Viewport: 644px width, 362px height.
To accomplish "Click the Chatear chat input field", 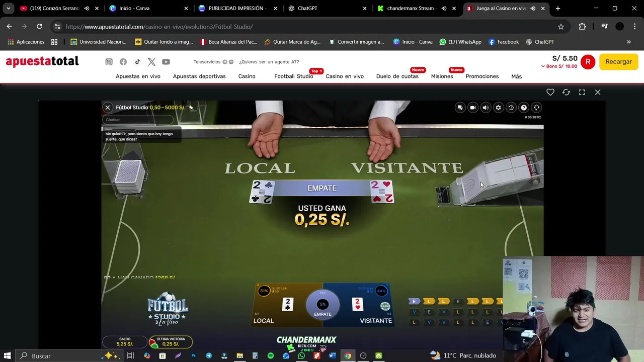I will (x=137, y=120).
